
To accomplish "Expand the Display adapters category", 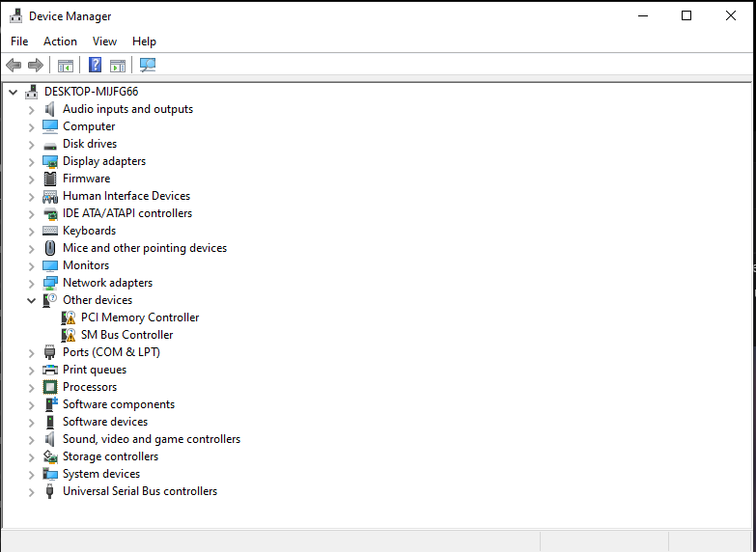I will 31,162.
